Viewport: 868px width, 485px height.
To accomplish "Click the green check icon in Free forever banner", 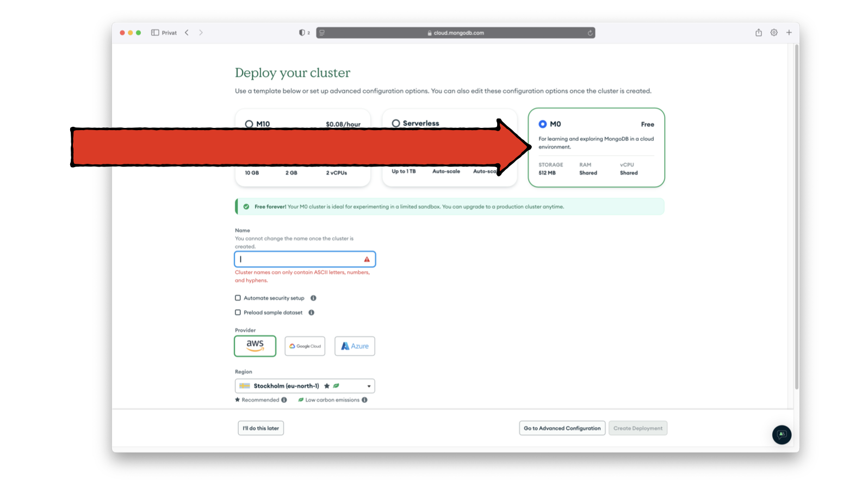I will click(x=246, y=207).
